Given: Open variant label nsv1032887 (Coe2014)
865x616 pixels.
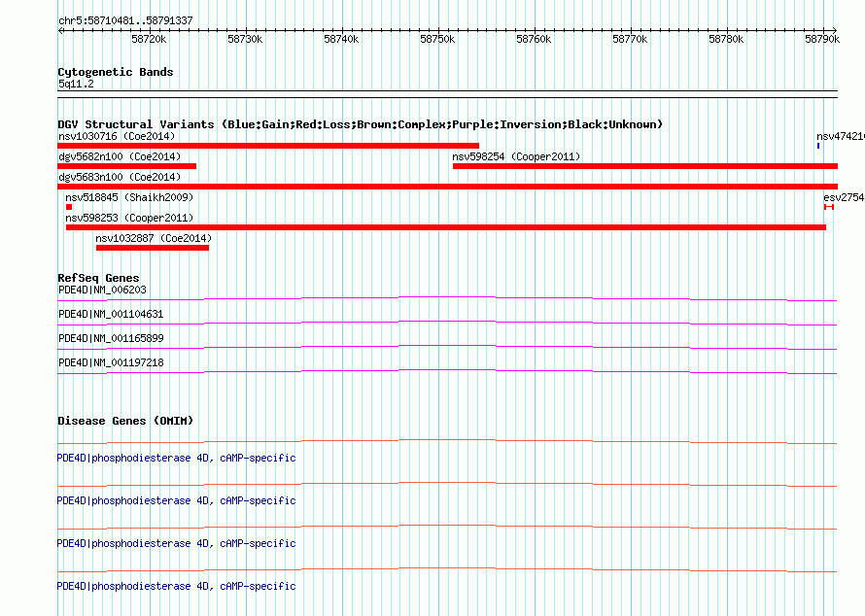Looking at the screenshot, I should (x=154, y=238).
